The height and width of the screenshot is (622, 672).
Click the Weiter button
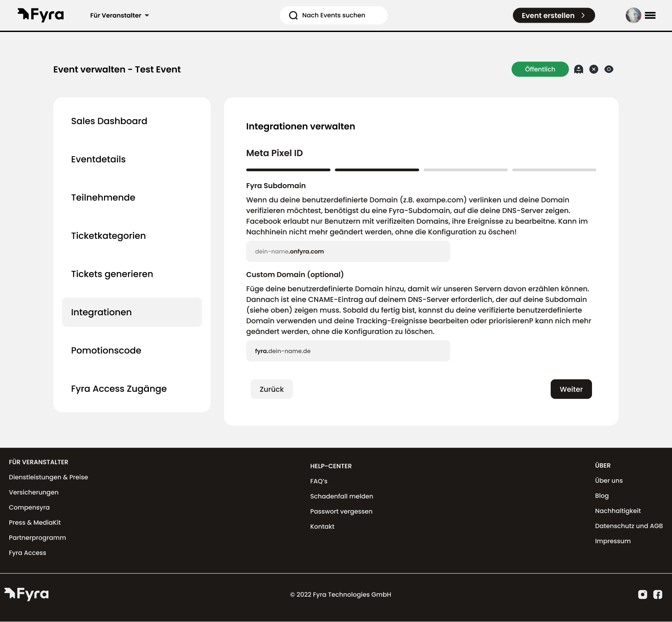pyautogui.click(x=571, y=389)
